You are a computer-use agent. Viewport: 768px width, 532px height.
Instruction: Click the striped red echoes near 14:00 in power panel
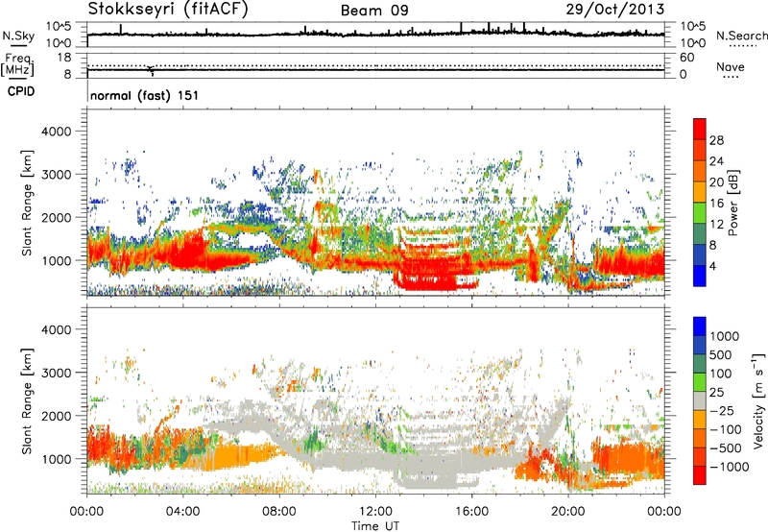click(x=434, y=264)
